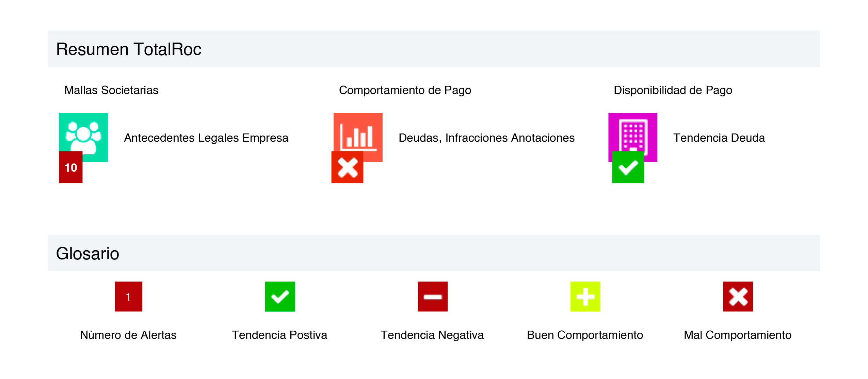Click the Resumen TotalRoc section header
Viewport: 868px width, 379px height.
(434, 49)
